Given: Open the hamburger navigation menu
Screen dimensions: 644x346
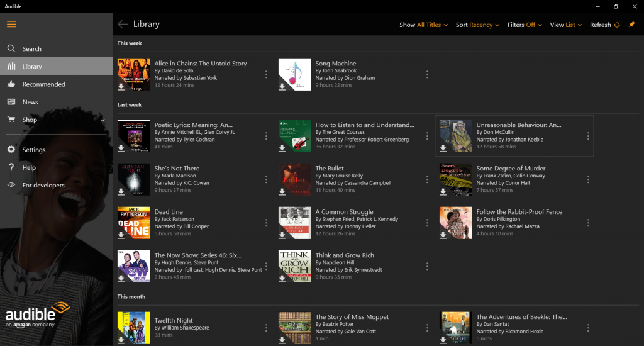Looking at the screenshot, I should click(x=11, y=25).
